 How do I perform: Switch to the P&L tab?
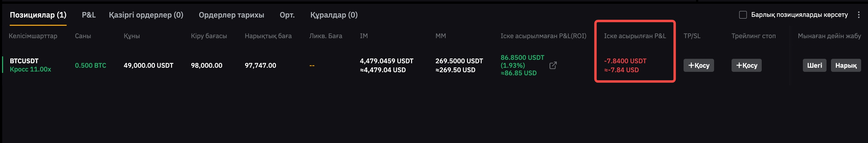tap(88, 15)
